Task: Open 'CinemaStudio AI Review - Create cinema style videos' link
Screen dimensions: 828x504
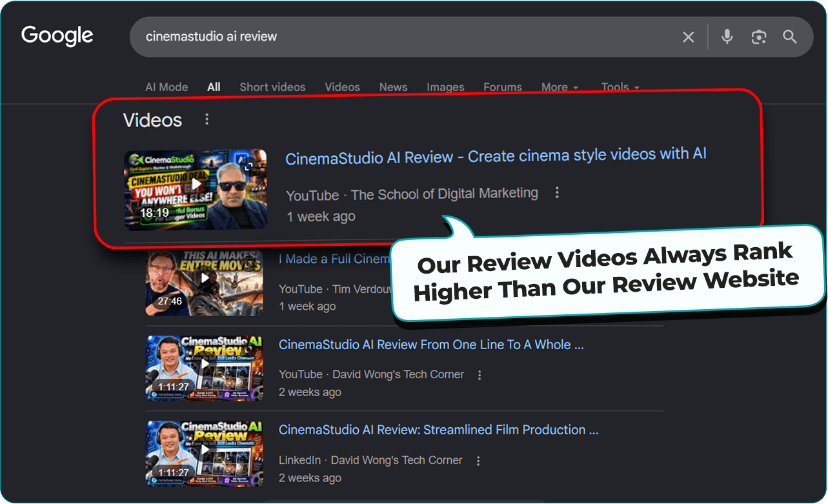Action: coord(496,156)
